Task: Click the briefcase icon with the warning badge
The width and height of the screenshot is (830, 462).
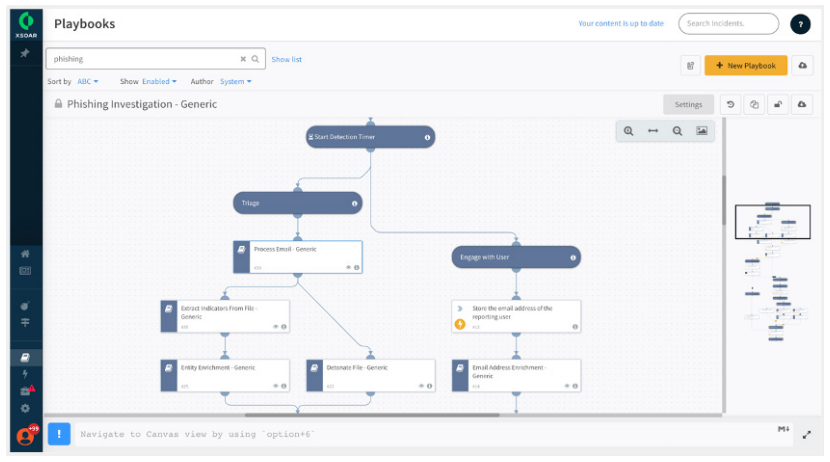Action: 26,391
